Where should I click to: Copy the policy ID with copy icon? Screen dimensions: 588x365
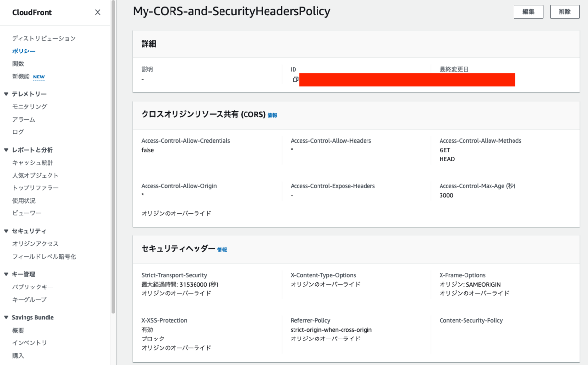(295, 79)
